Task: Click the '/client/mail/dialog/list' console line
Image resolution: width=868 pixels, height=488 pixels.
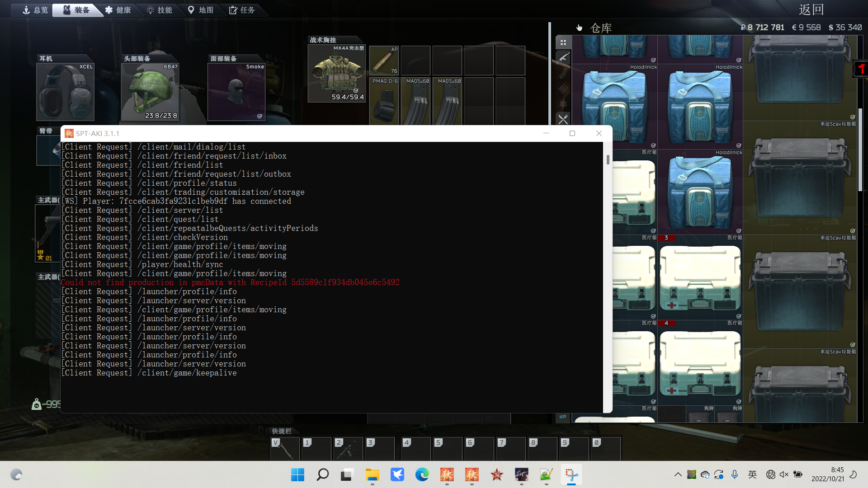Action: tap(154, 147)
